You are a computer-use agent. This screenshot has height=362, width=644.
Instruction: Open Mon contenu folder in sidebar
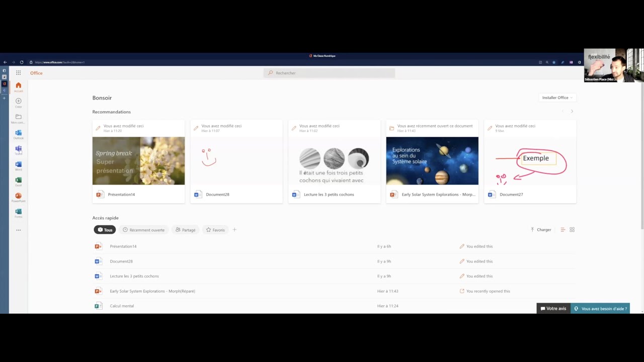(19, 118)
